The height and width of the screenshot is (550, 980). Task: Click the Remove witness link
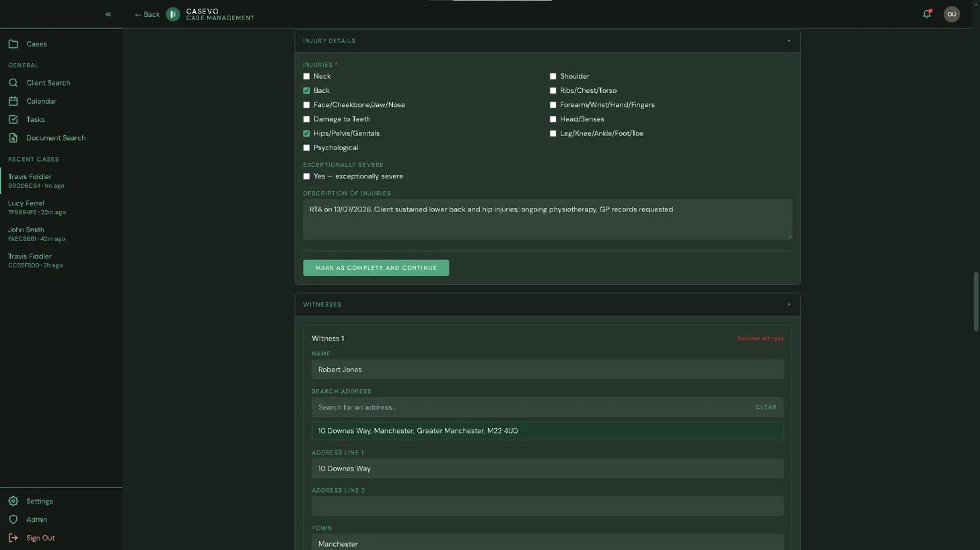[760, 339]
